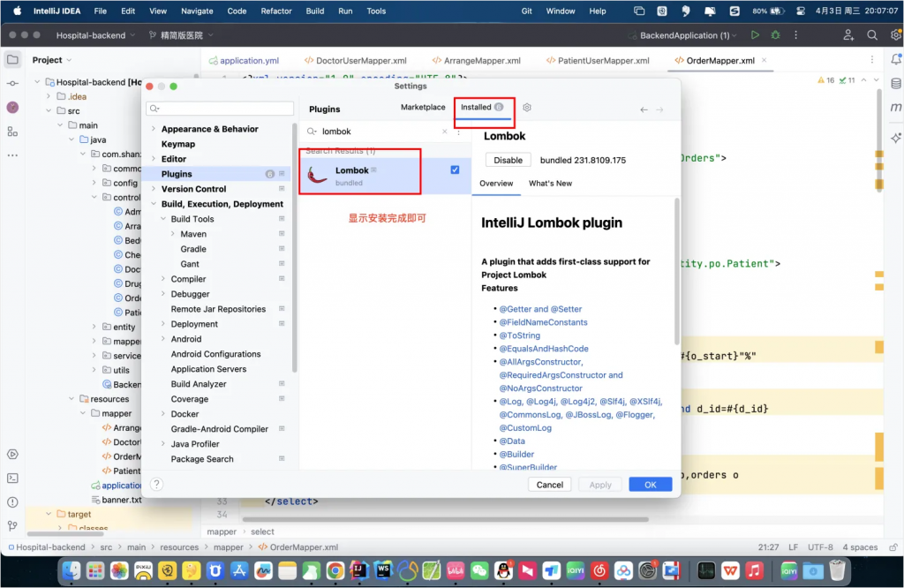Click the Settings help question mark
This screenshot has width=904, height=588.
click(156, 485)
